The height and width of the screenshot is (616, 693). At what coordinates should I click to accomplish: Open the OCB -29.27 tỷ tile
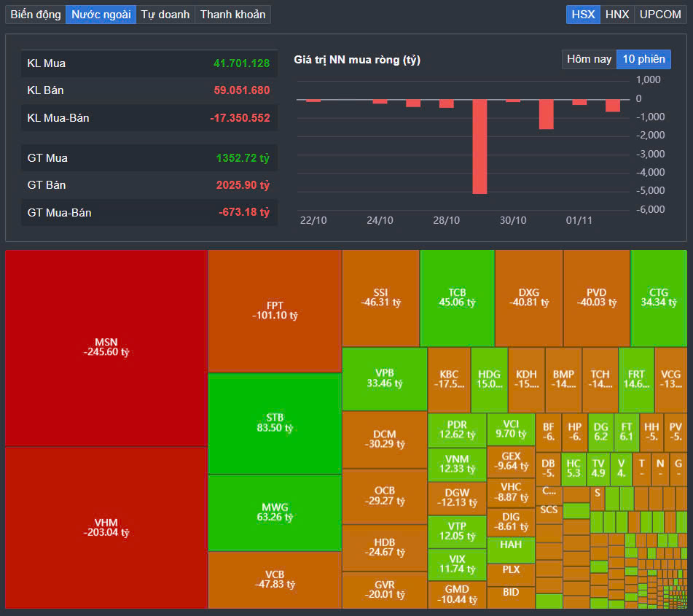[x=385, y=496]
